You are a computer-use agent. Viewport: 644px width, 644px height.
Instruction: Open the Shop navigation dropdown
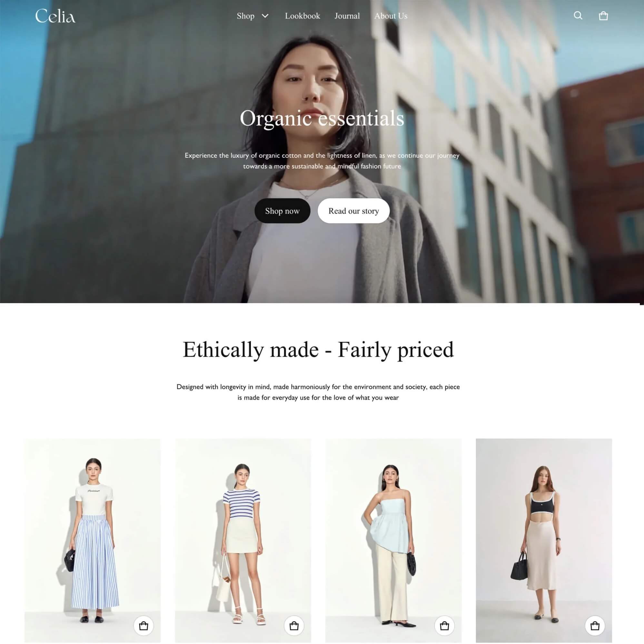click(x=253, y=16)
